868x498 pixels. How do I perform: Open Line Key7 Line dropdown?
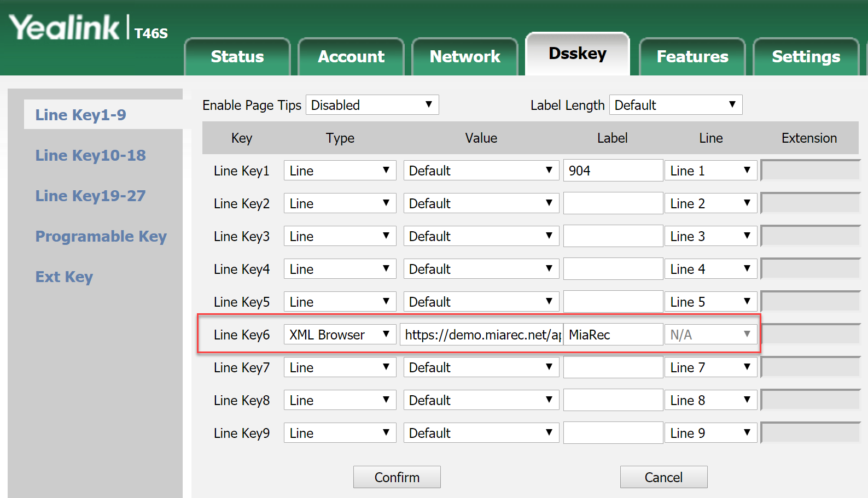(x=710, y=367)
